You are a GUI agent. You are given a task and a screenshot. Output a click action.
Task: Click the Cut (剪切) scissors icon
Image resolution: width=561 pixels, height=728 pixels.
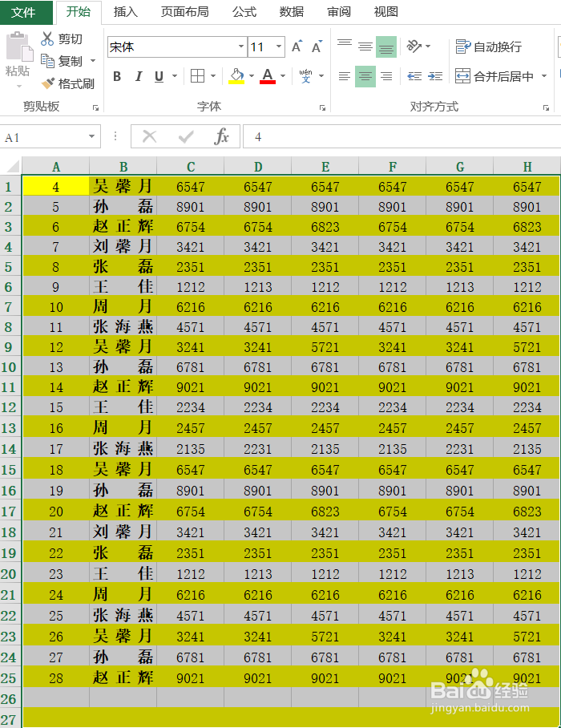(x=47, y=38)
